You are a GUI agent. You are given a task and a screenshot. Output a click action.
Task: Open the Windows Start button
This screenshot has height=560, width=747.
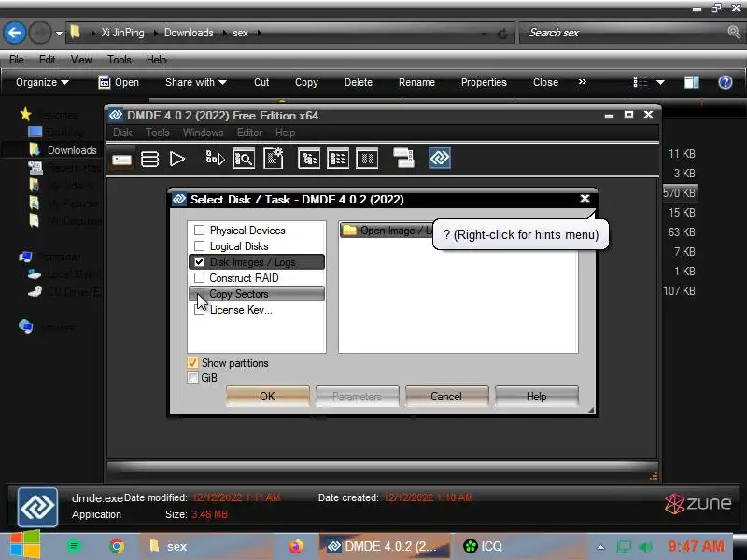tap(25, 545)
